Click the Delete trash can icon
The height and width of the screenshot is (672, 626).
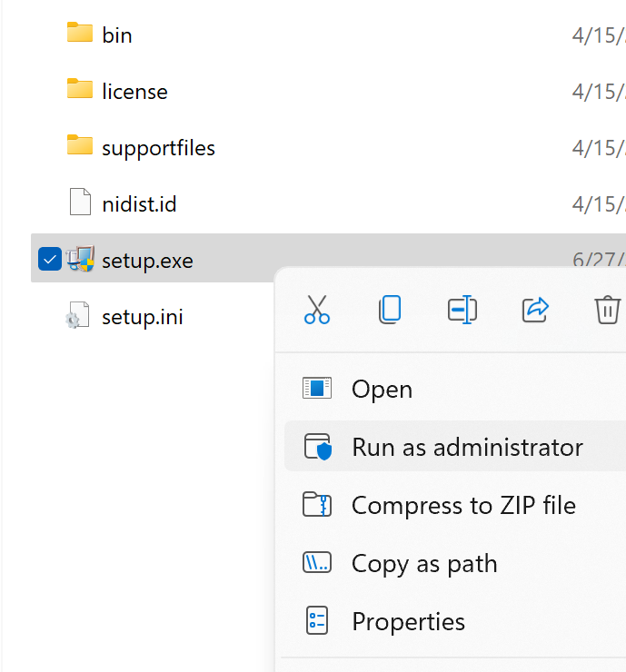[607, 309]
